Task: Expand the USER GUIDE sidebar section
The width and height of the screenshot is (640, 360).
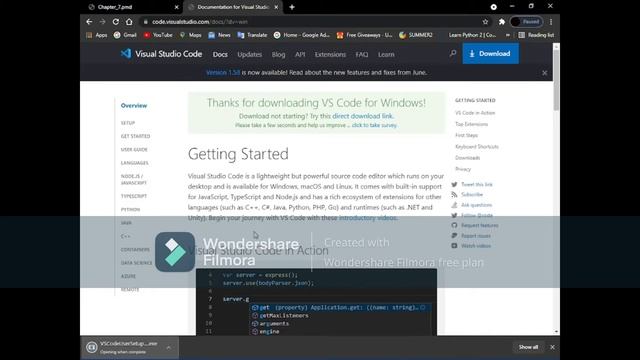Action: (x=134, y=149)
